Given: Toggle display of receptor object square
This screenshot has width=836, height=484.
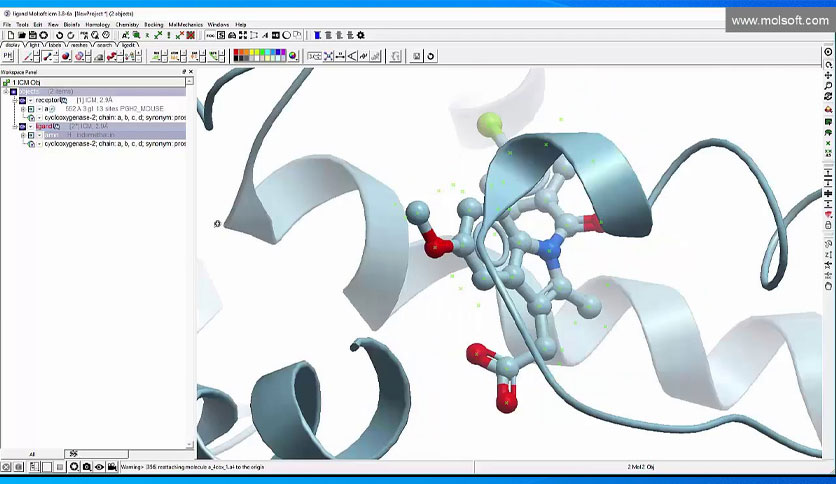Looking at the screenshot, I should coord(22,100).
